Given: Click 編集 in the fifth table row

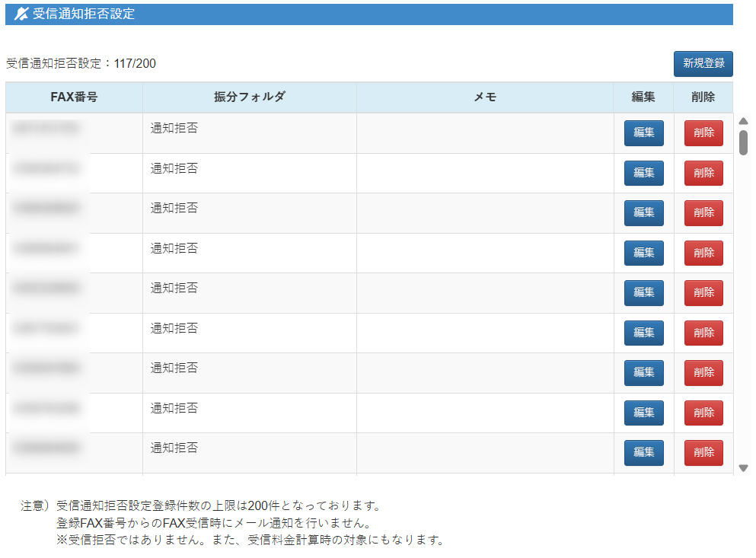Looking at the screenshot, I should tap(643, 293).
